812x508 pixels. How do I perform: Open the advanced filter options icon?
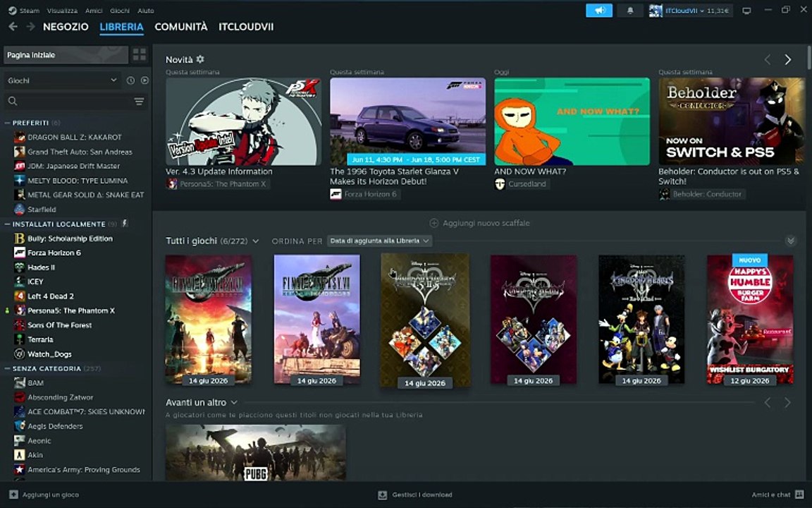tap(139, 101)
